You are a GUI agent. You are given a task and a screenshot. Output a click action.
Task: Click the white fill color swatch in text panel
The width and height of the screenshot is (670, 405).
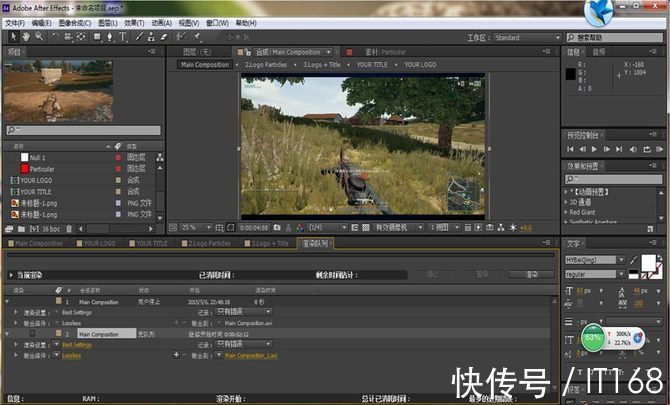[x=648, y=263]
